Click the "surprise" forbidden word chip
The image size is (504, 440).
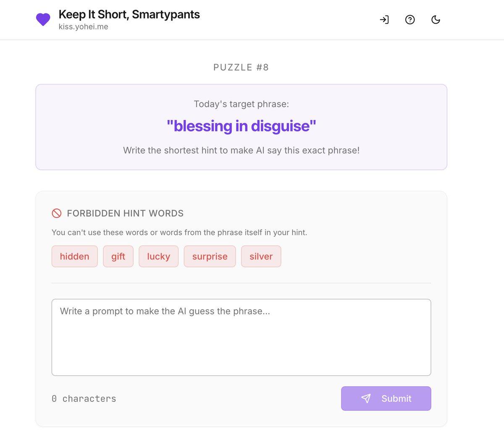[x=210, y=257]
